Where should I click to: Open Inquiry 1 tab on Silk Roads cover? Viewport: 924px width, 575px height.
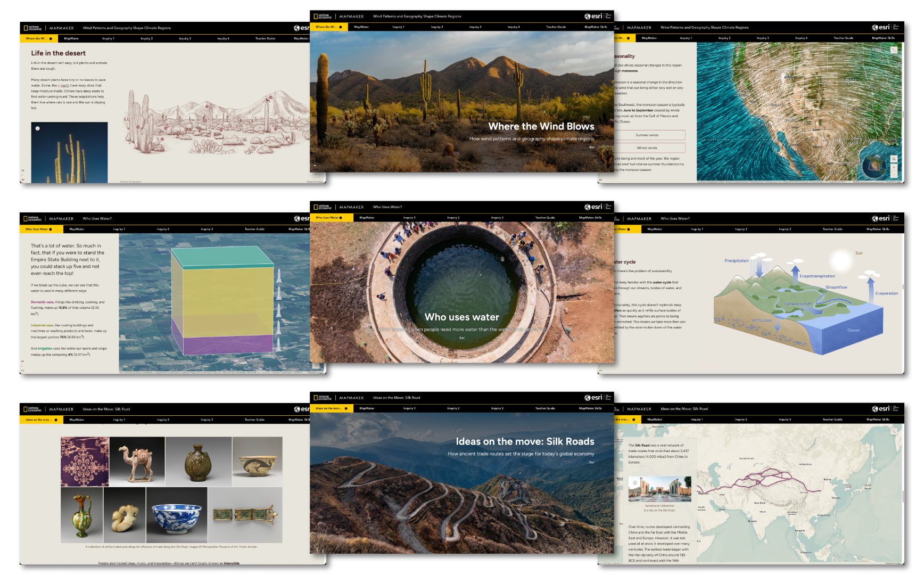pos(409,408)
